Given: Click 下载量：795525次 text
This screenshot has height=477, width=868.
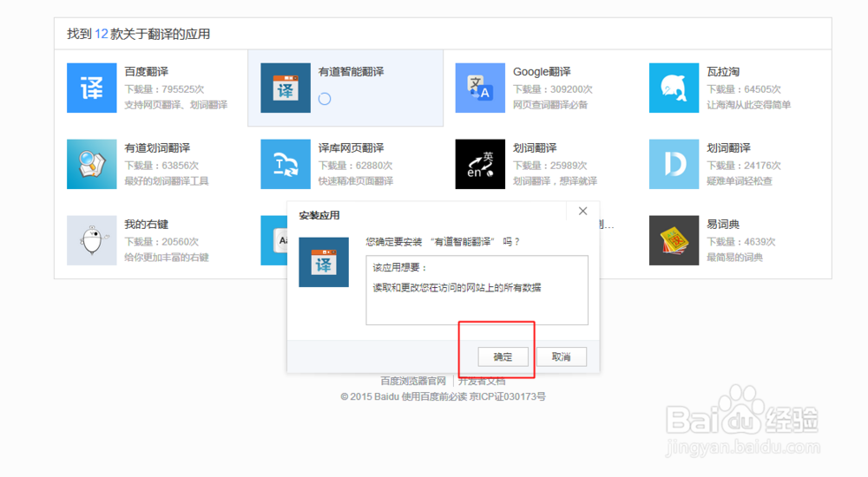Looking at the screenshot, I should [164, 89].
